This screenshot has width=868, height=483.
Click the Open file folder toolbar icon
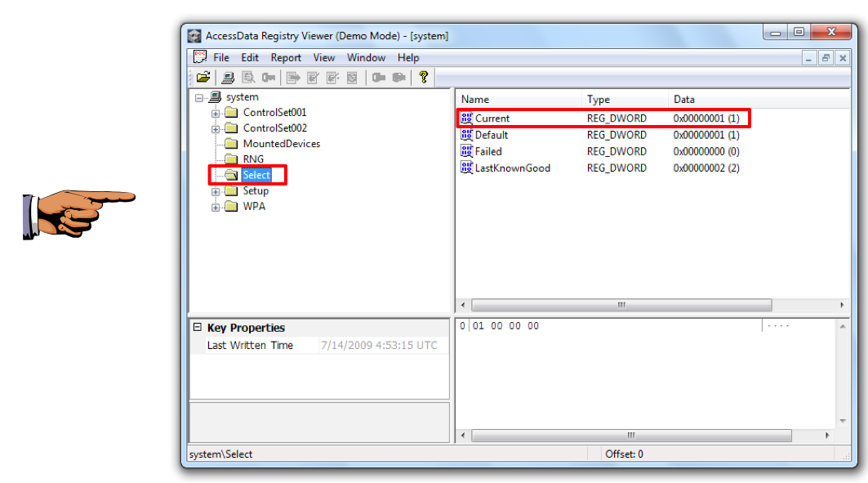click(203, 78)
